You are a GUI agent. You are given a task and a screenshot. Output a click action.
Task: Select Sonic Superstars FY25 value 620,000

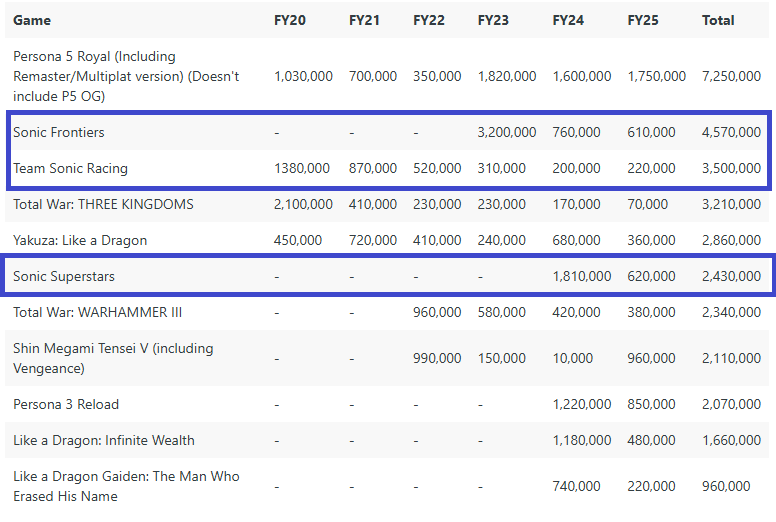tap(651, 276)
